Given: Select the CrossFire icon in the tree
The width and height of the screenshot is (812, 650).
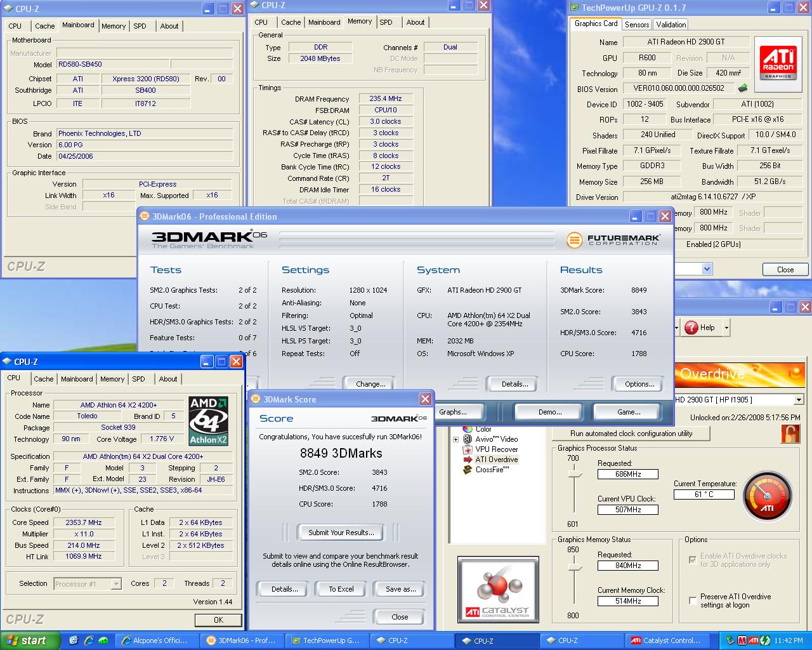Looking at the screenshot, I should [468, 470].
